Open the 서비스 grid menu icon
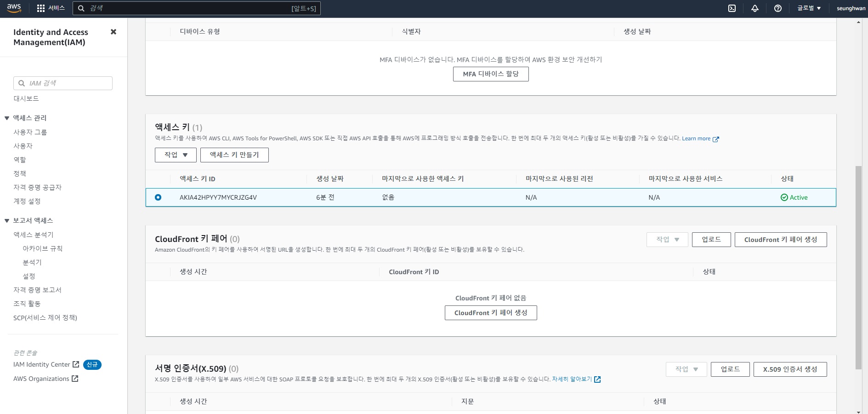This screenshot has width=868, height=414. coord(41,8)
